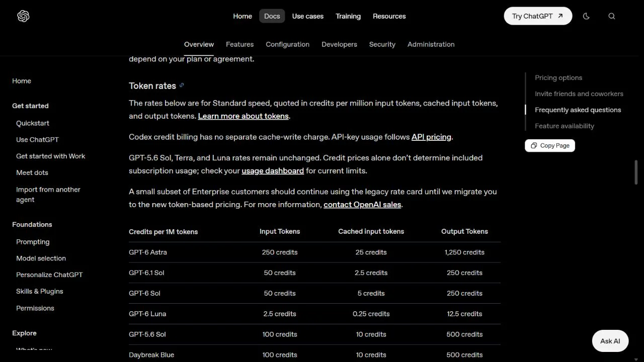Screen dimensions: 644x362
Task: Open Home in the left sidebar
Action: [22, 81]
